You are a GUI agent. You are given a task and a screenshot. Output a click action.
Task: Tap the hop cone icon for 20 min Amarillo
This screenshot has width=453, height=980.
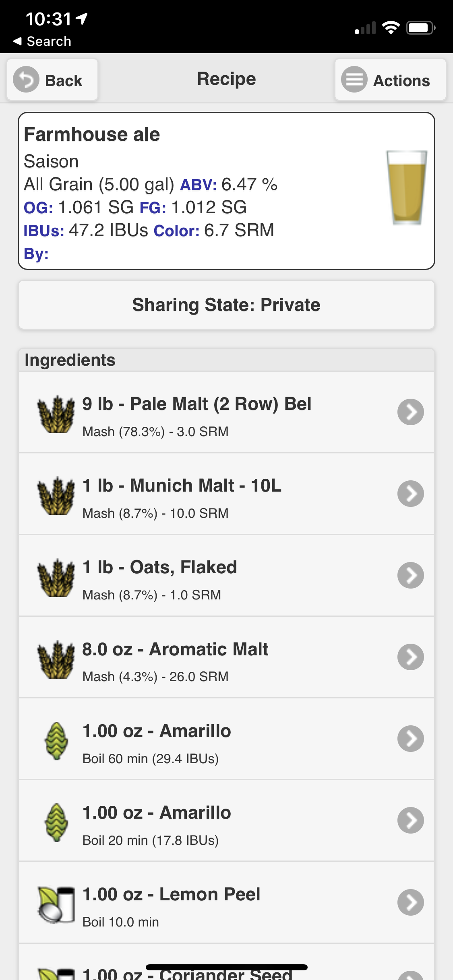click(56, 823)
